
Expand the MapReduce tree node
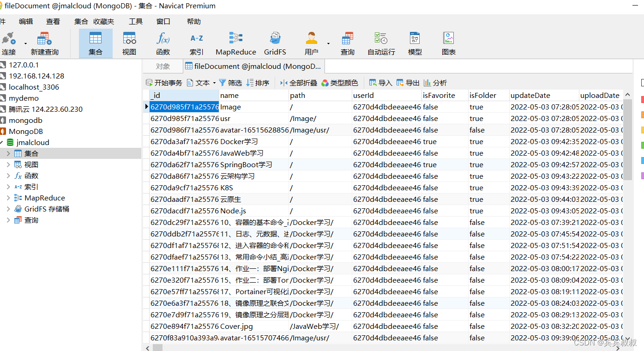click(x=8, y=198)
